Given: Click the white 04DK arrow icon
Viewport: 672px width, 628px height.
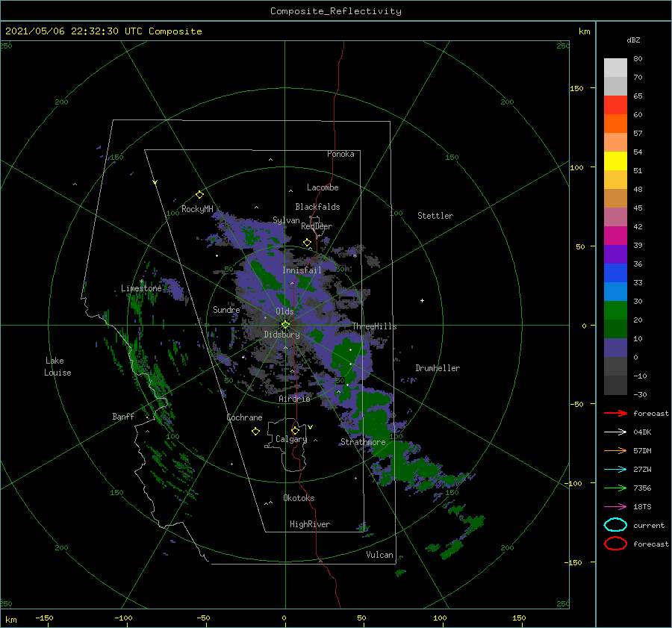Looking at the screenshot, I should (615, 432).
